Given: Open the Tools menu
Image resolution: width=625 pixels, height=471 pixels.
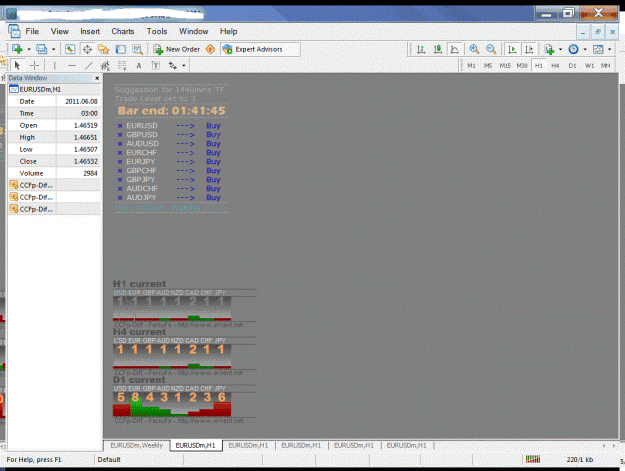Looking at the screenshot, I should tap(157, 31).
